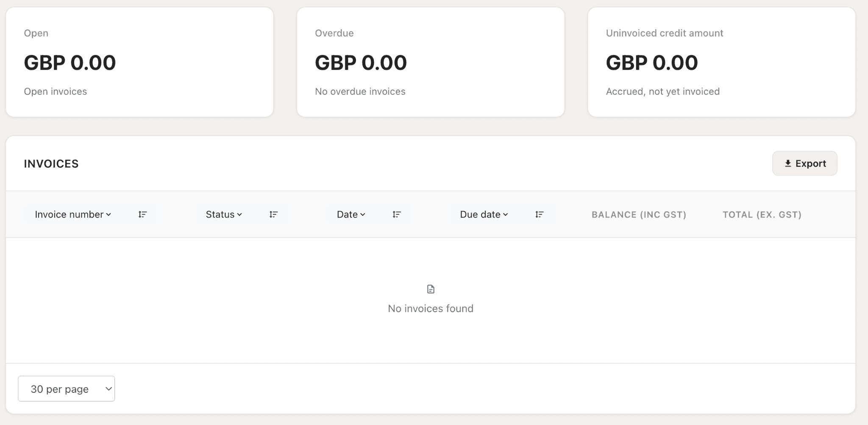Click the download icon in Export button
Image resolution: width=868 pixels, height=425 pixels.
[788, 164]
